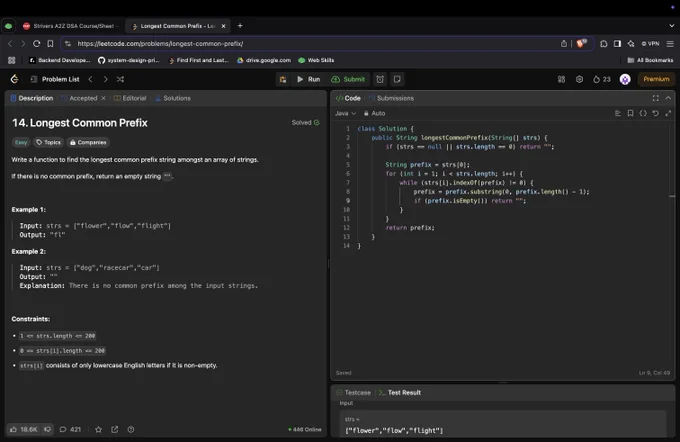Open the Backend Developer bookmark
Screen dimensions: 680x442
59,60
